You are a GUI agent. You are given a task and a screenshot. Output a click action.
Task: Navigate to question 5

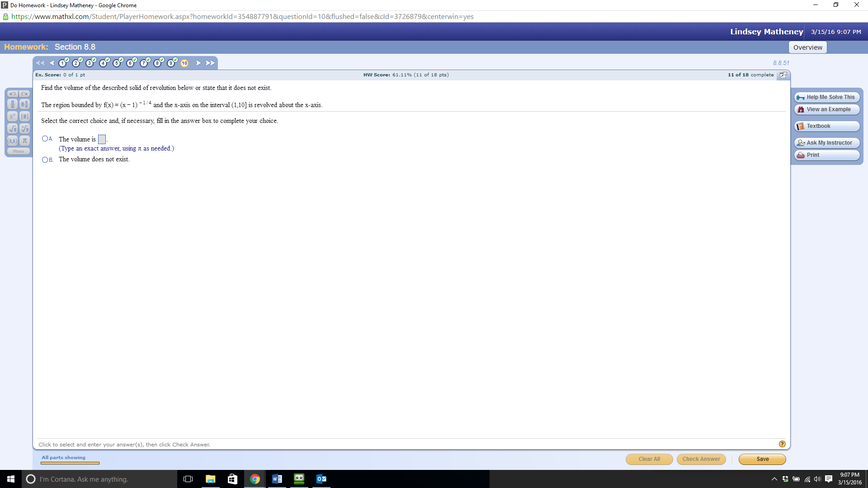[x=117, y=63]
